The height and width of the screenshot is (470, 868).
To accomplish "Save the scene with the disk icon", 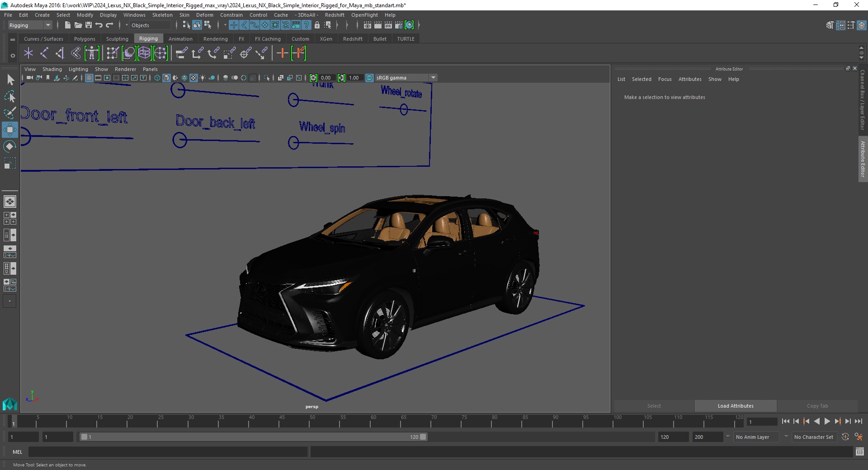I will 89,25.
